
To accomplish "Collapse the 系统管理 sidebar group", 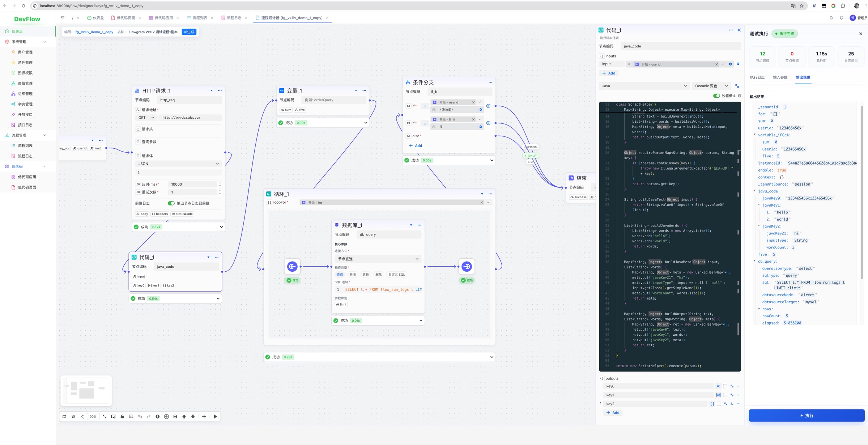I will coord(28,42).
